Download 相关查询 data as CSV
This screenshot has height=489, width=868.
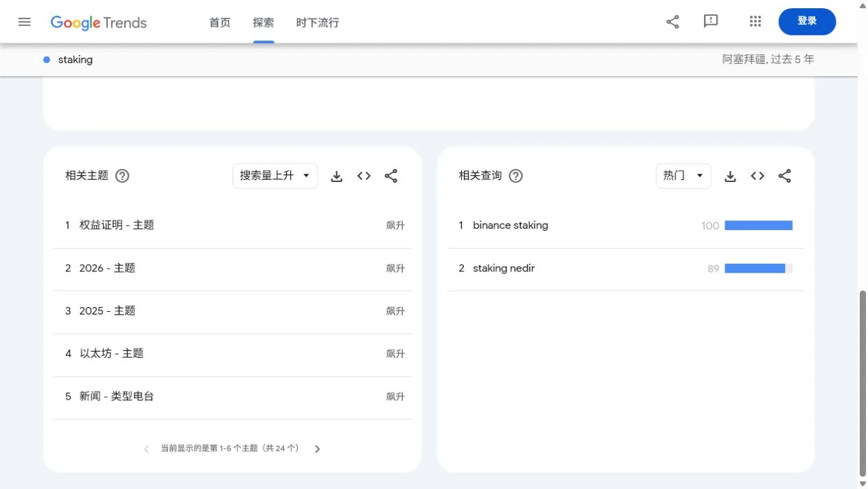coord(731,177)
